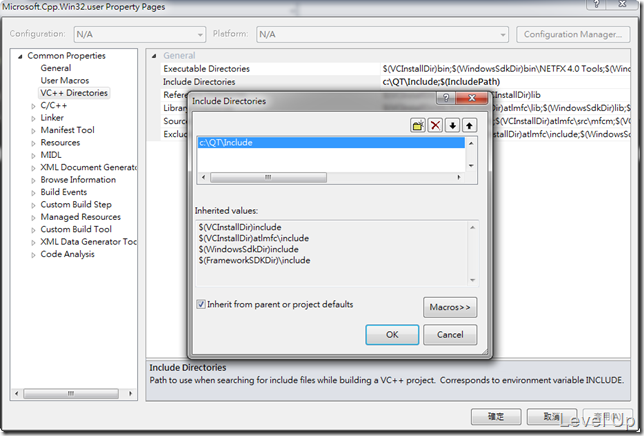Toggle Inherit from parent or project defaults

[201, 304]
